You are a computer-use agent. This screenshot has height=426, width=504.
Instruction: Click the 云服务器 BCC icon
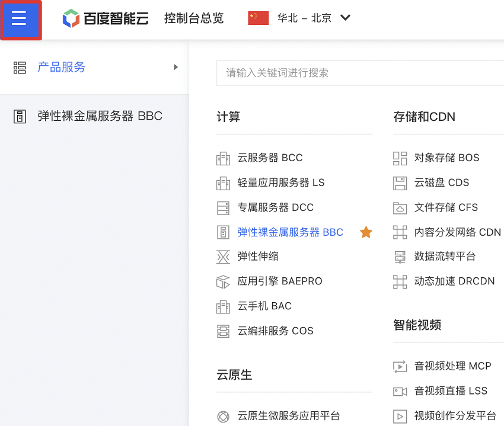223,158
